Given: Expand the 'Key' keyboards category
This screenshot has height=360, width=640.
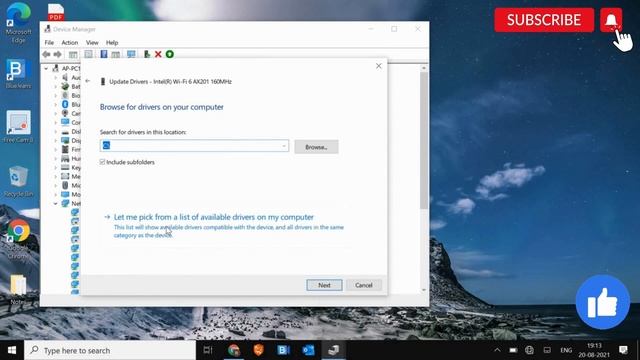Looking at the screenshot, I should [56, 167].
